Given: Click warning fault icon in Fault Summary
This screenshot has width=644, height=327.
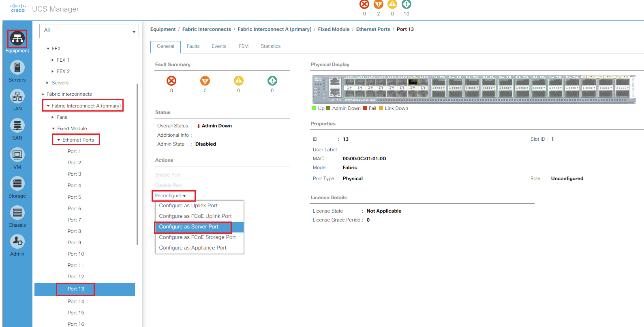Looking at the screenshot, I should [272, 81].
